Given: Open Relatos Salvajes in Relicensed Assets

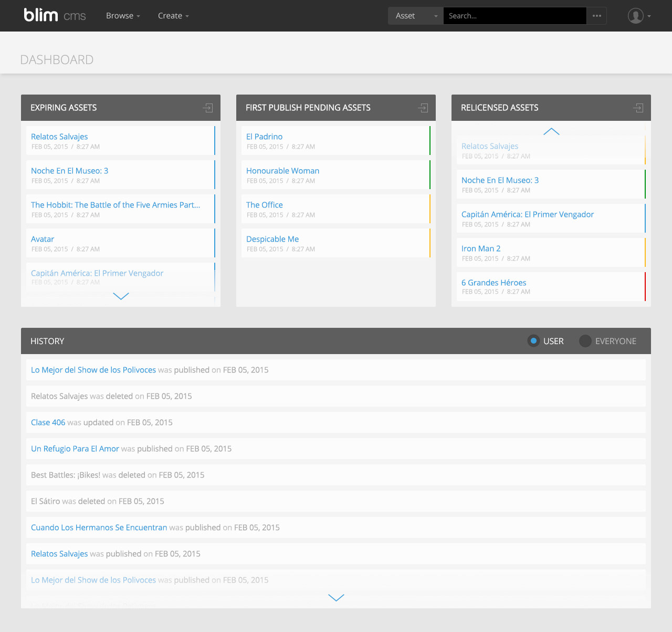Looking at the screenshot, I should [x=490, y=146].
